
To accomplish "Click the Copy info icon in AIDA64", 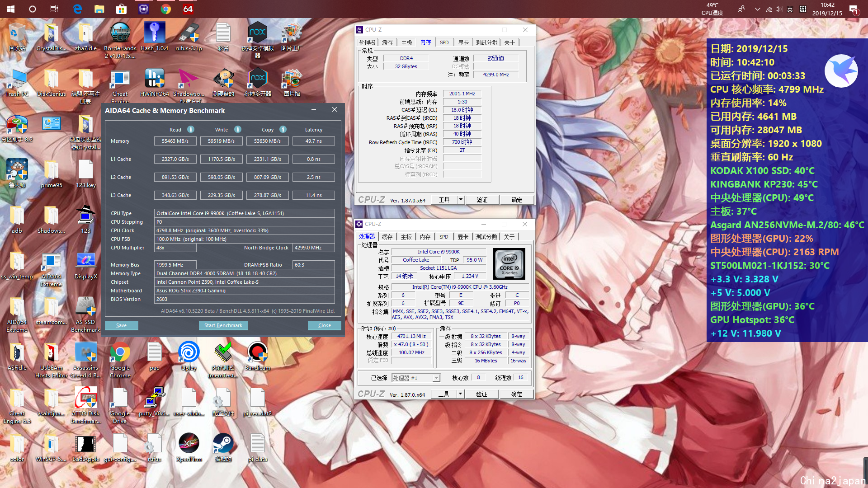I will pos(283,129).
